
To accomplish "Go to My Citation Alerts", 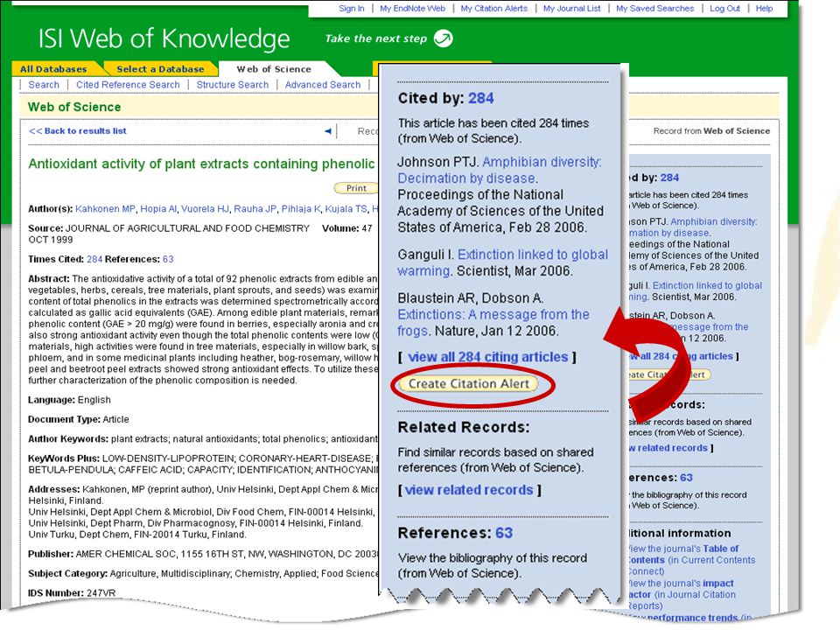I will point(493,9).
